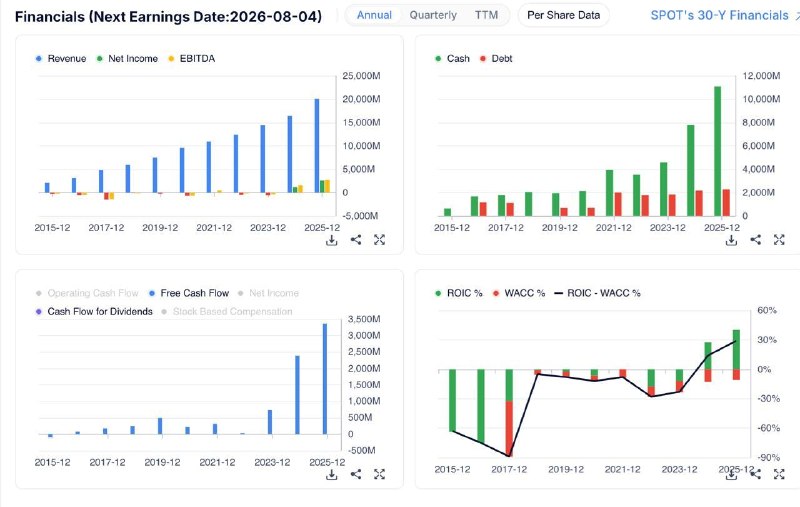Expand the ROIC WACC chart fullscreen

pos(779,474)
